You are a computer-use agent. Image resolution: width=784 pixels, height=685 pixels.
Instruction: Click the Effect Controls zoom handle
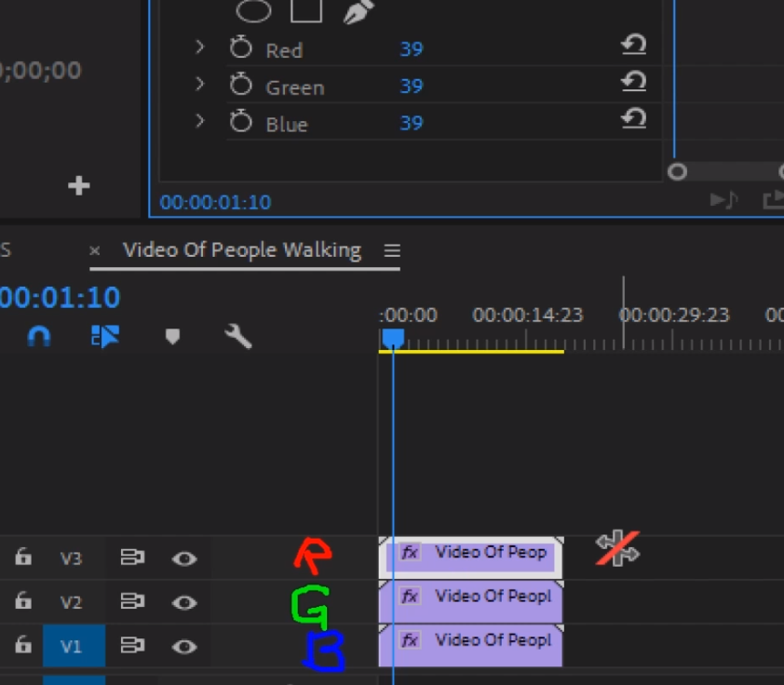(678, 172)
